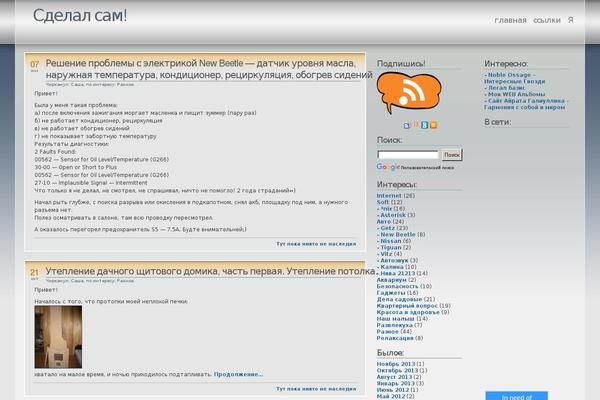Click the '07' date badge on first post
Screen dimensions: 600x400
34,65
